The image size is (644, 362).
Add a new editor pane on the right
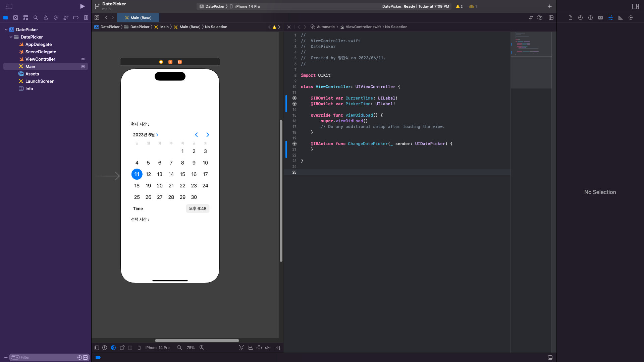(551, 18)
